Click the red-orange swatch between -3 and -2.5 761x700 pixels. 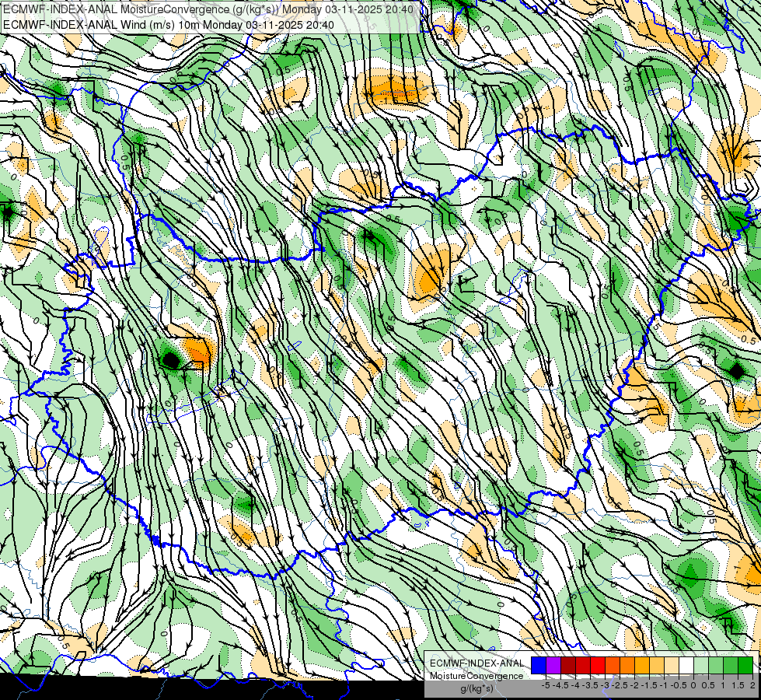[613, 666]
